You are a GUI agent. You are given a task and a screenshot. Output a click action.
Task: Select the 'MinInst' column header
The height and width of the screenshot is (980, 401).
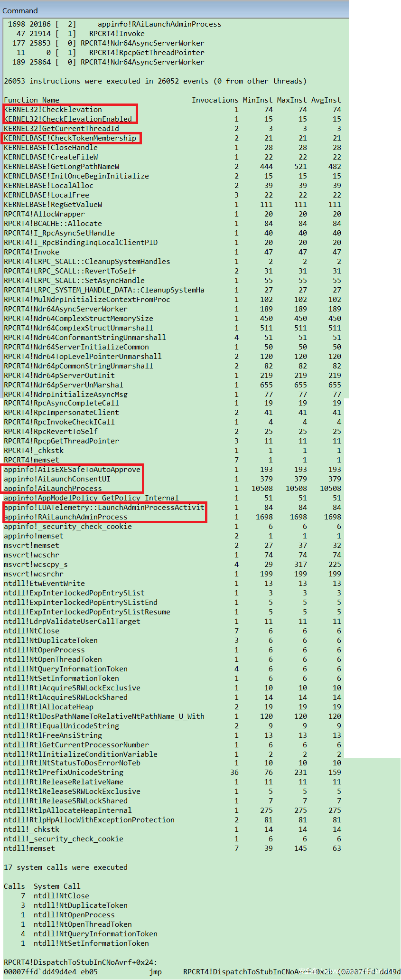[x=258, y=100]
